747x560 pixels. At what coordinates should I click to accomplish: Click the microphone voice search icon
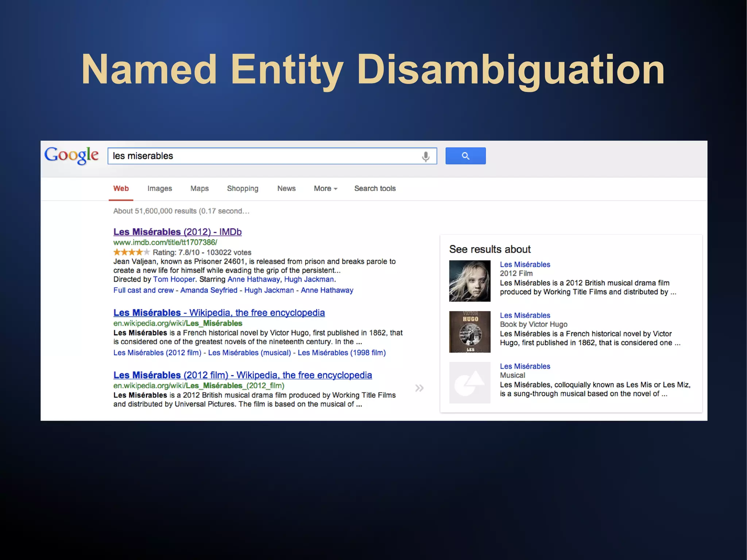[x=425, y=157]
